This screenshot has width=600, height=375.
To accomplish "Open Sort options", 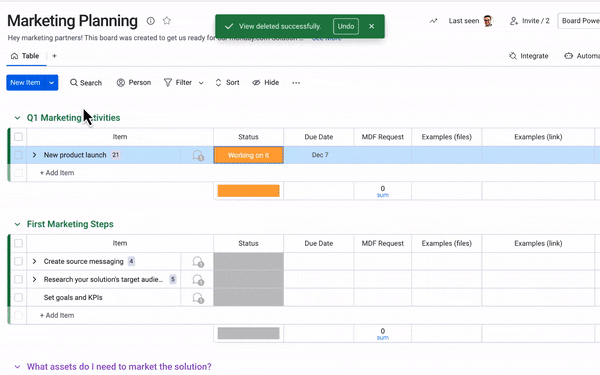I will click(227, 83).
